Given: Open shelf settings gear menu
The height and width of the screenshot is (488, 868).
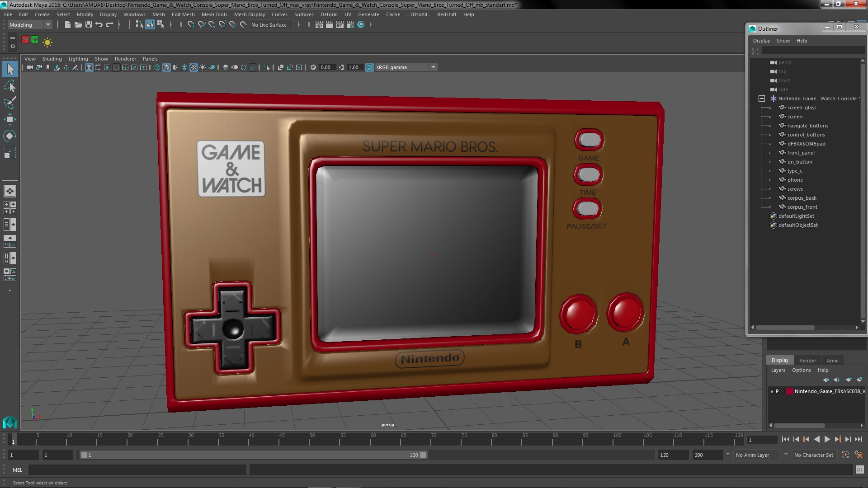Looking at the screenshot, I should click(13, 46).
